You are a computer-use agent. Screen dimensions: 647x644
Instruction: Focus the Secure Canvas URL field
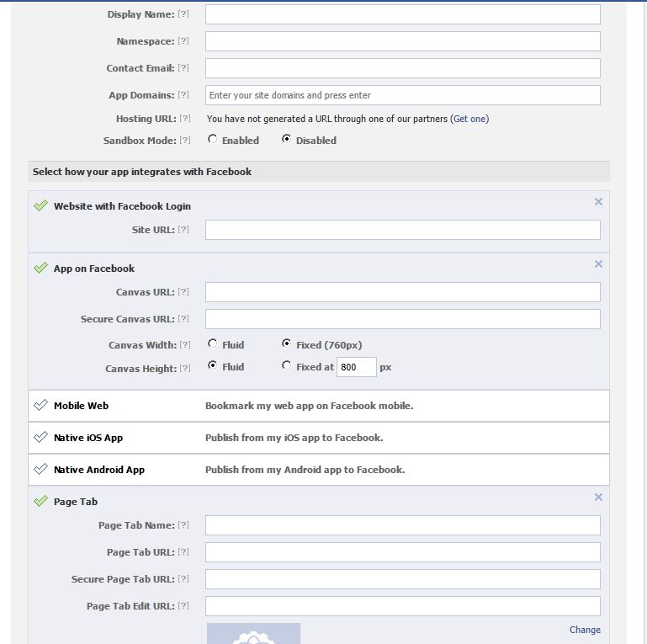403,319
